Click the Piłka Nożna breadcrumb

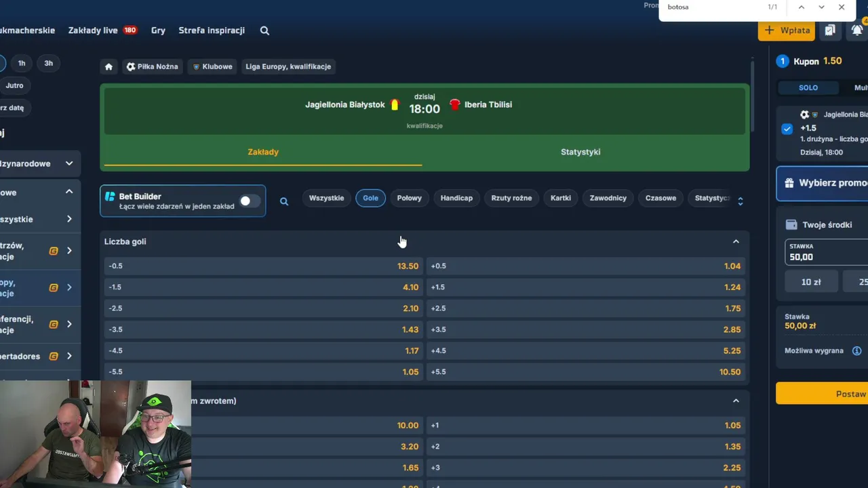152,66
